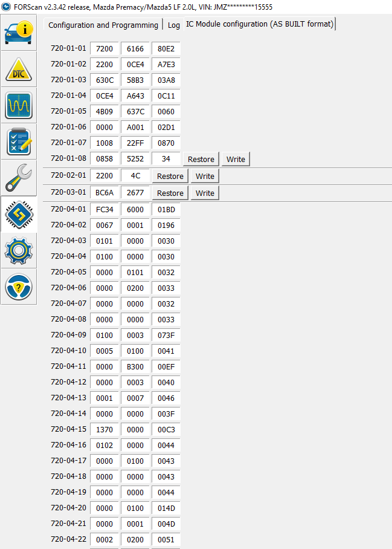Switch to Configuration and Programming tab
Screen dimensions: 392x549
coord(103,25)
